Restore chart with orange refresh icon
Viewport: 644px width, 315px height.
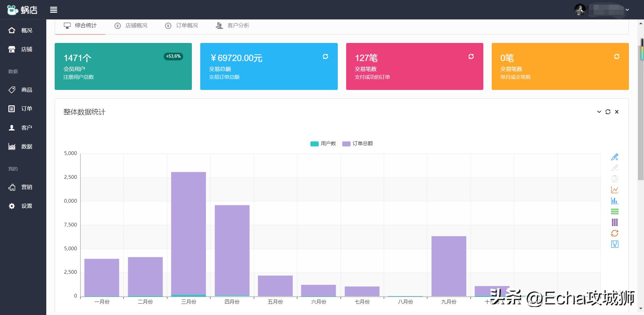tap(614, 233)
